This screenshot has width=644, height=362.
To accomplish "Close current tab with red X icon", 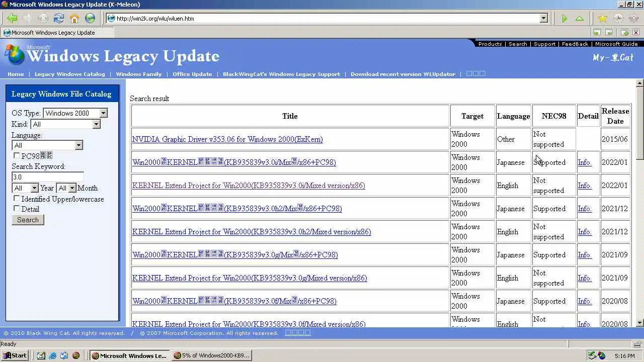I will (x=636, y=33).
